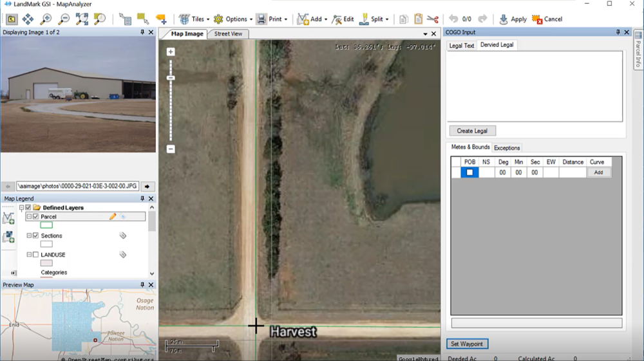Click the Cancel button

pos(547,19)
